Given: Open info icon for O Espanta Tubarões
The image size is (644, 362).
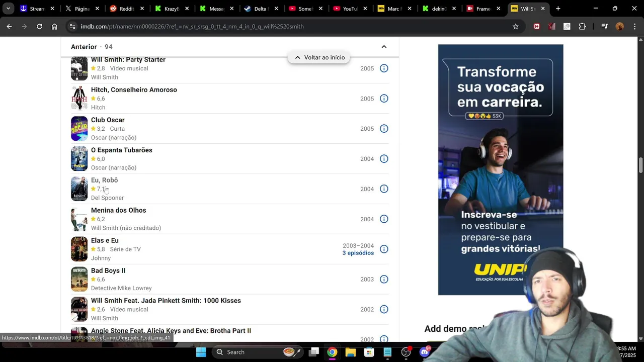Looking at the screenshot, I should pyautogui.click(x=384, y=159).
